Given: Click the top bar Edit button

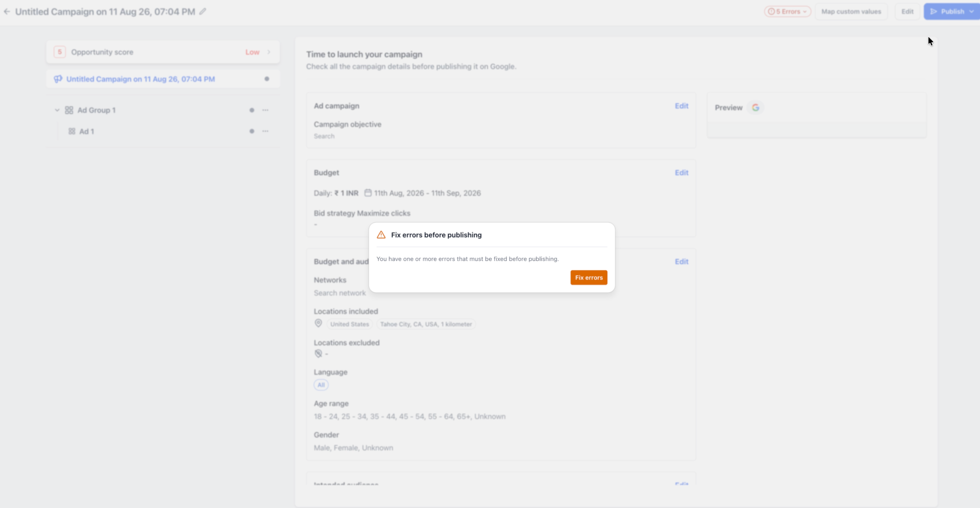Looking at the screenshot, I should coord(907,11).
